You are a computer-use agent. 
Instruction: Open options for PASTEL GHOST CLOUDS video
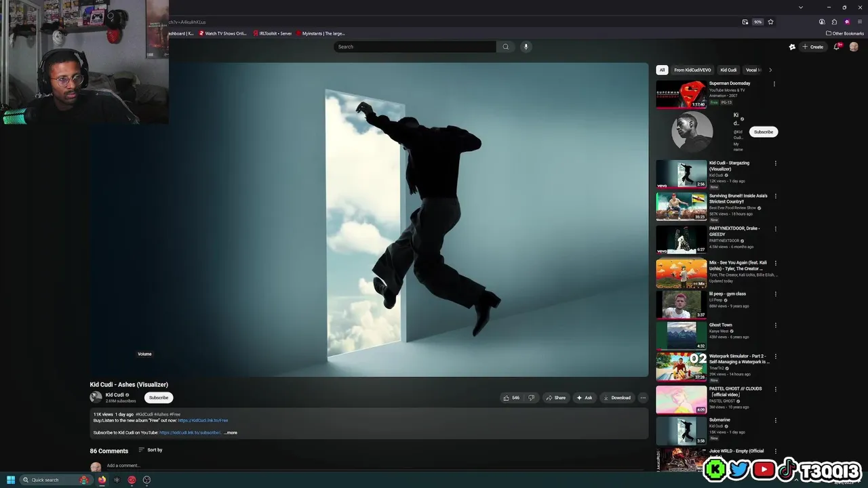775,389
